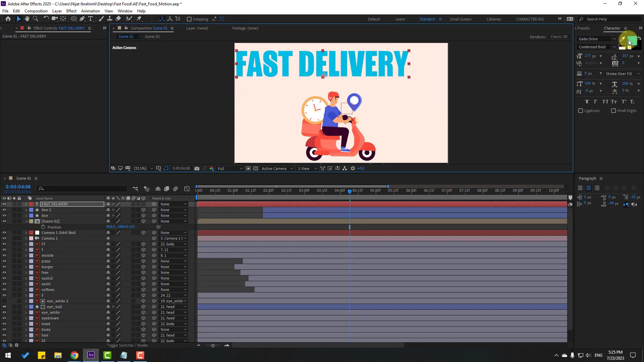Toggle Ligatures in the Character panel

[x=581, y=111]
